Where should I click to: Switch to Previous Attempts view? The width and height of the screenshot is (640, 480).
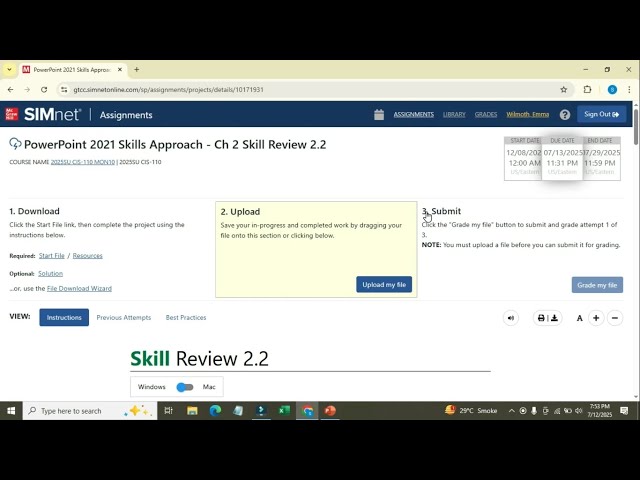(124, 318)
